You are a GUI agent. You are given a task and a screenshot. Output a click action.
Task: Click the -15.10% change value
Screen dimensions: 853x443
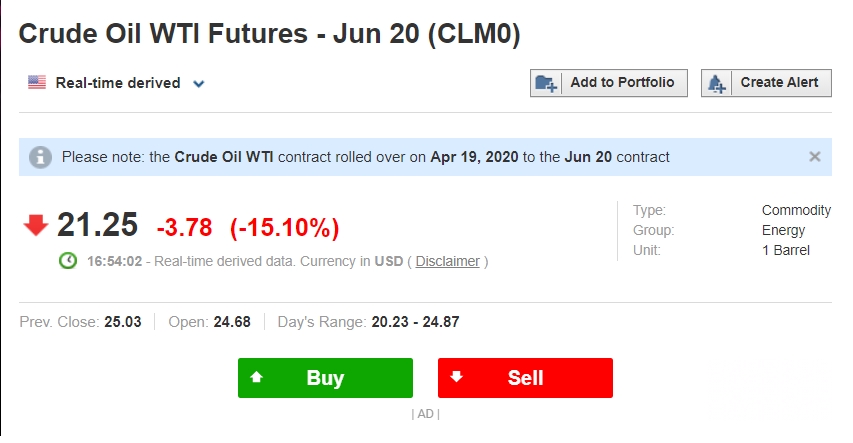coord(285,227)
